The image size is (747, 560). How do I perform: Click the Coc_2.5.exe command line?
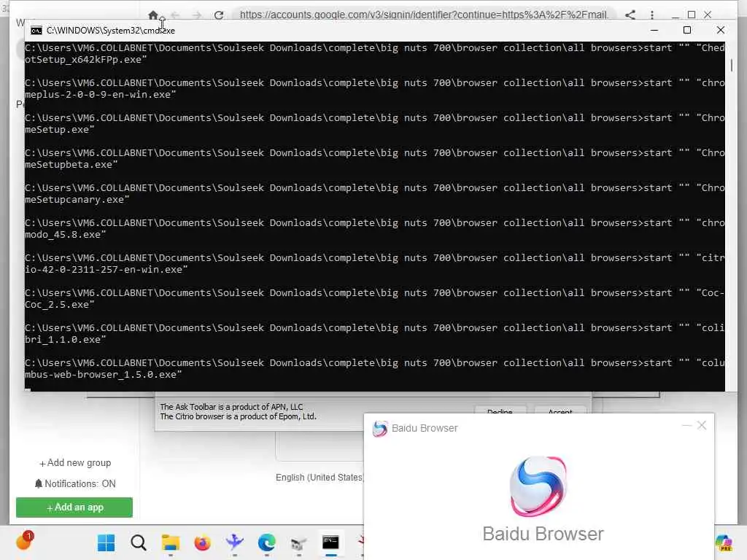coord(375,298)
